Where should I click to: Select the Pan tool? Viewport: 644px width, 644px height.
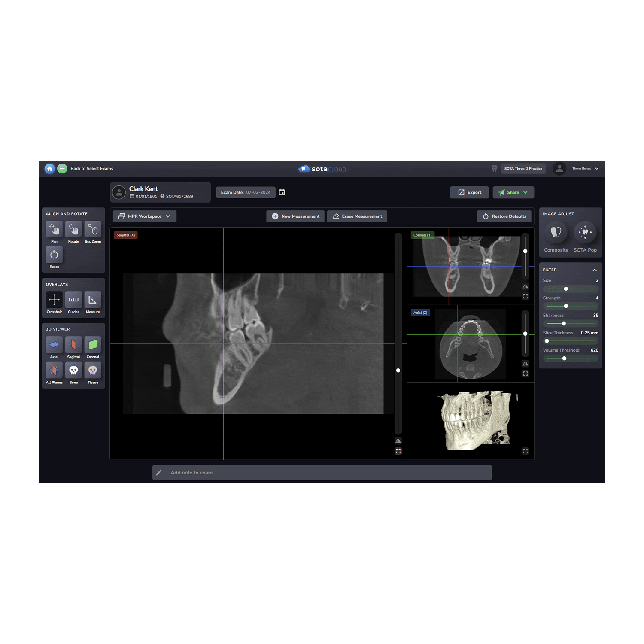54,229
